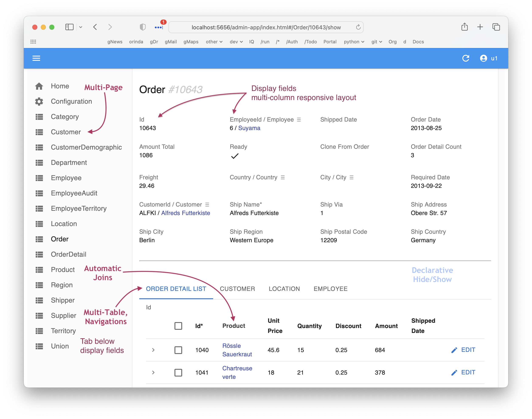This screenshot has height=419, width=532.
Task: Check the checkbox for row 1041
Action: 178,373
